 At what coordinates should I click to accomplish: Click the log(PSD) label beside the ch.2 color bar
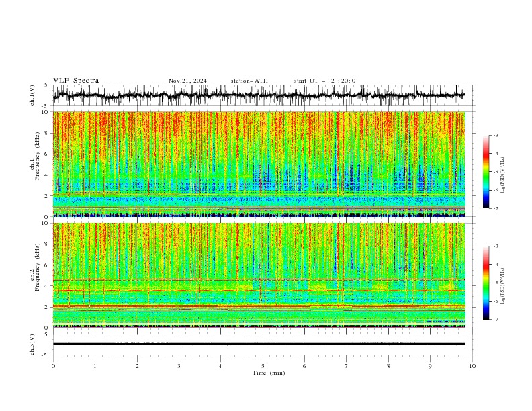click(503, 285)
